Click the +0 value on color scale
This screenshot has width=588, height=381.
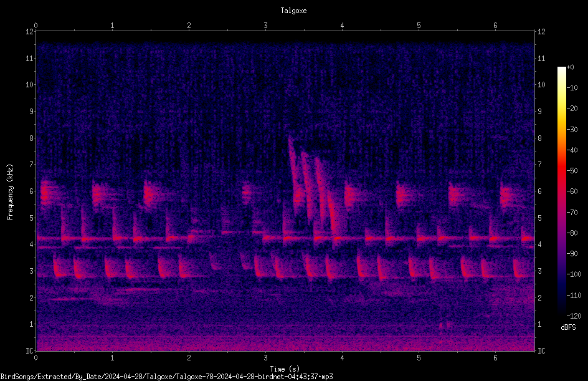[x=570, y=67]
